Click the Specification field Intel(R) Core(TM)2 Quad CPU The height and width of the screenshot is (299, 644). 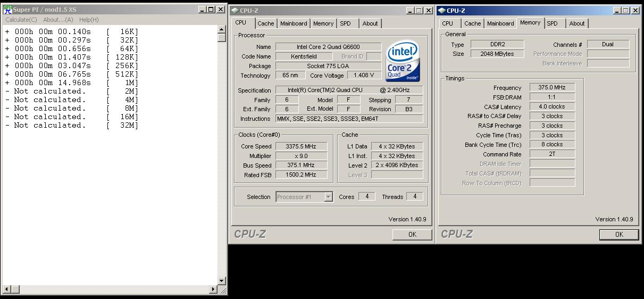349,90
